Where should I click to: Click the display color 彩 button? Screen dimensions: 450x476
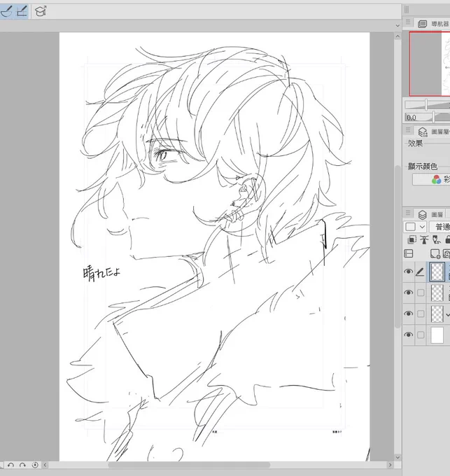click(x=431, y=179)
